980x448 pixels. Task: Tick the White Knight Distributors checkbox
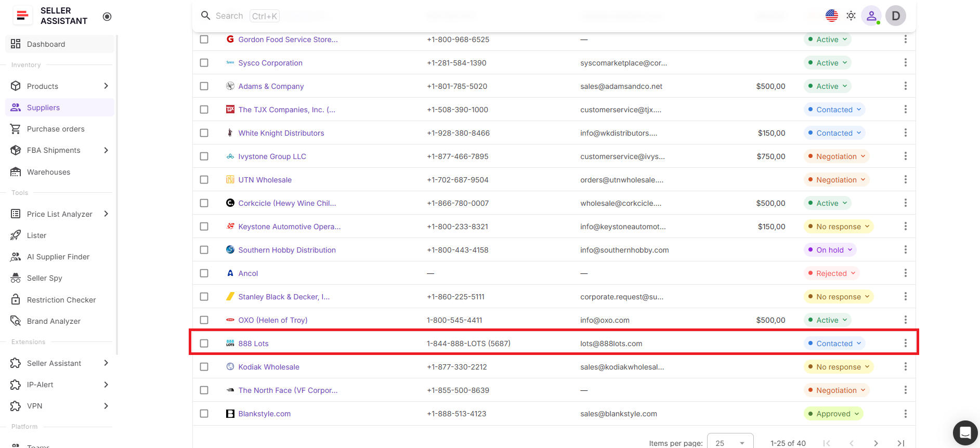204,133
